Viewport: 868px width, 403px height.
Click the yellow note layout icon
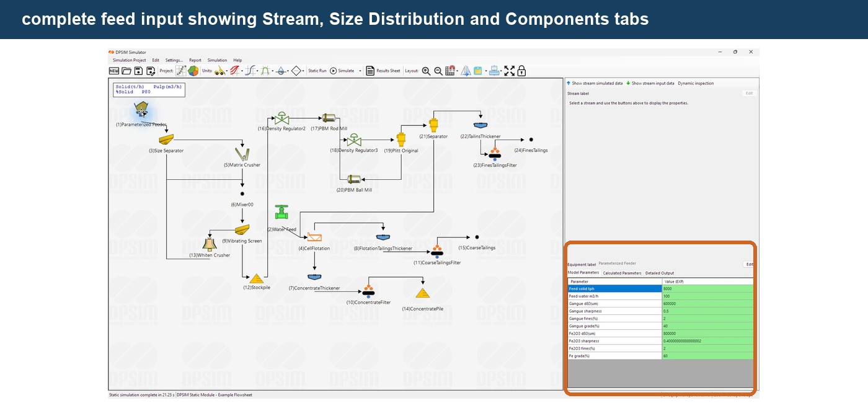tap(478, 71)
